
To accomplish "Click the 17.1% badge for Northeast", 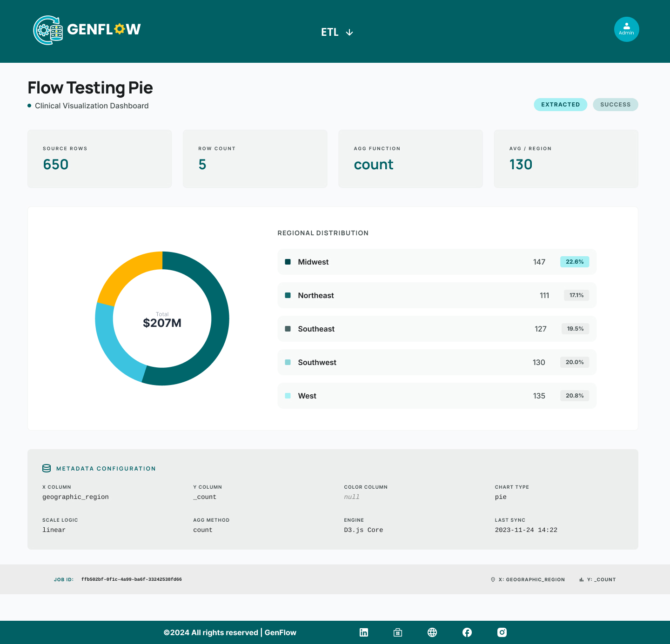I will click(x=576, y=295).
